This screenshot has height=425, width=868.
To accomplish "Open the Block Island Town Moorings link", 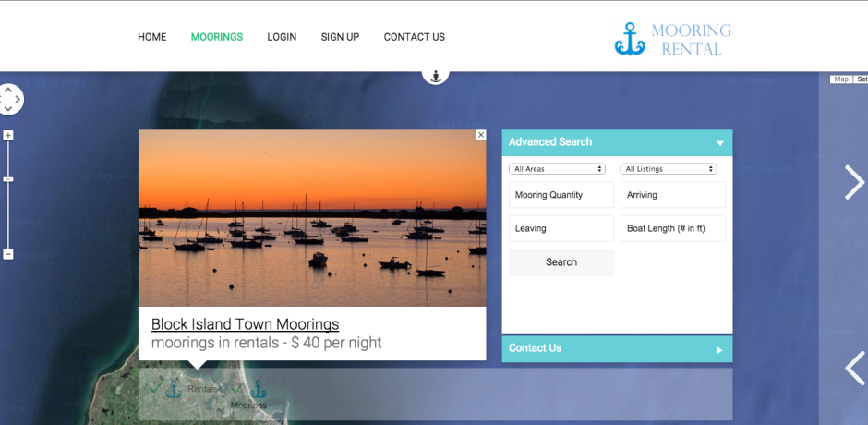I will click(x=245, y=324).
